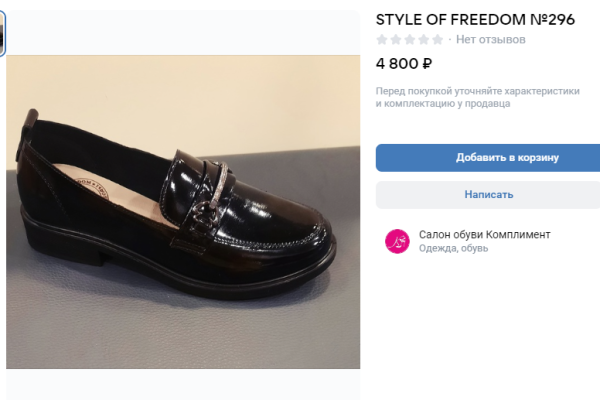Select the third rating star
The width and height of the screenshot is (600, 400).
[x=409, y=40]
